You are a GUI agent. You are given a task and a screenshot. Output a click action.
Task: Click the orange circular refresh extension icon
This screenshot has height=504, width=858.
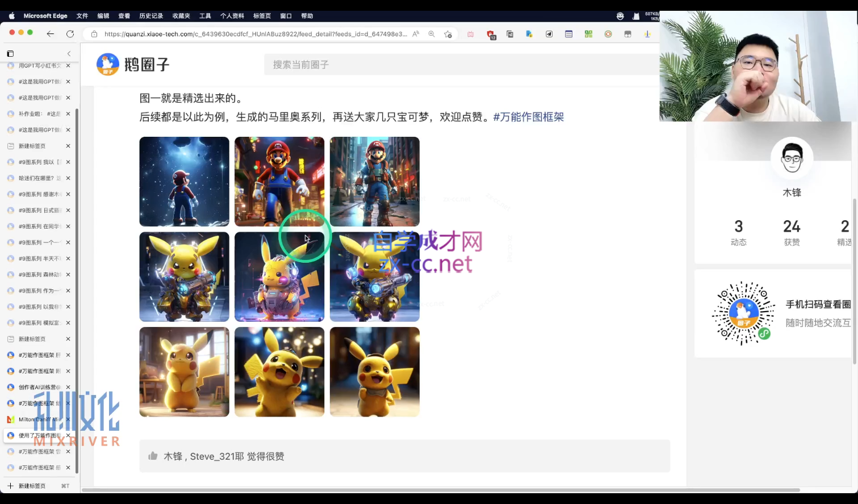point(608,34)
